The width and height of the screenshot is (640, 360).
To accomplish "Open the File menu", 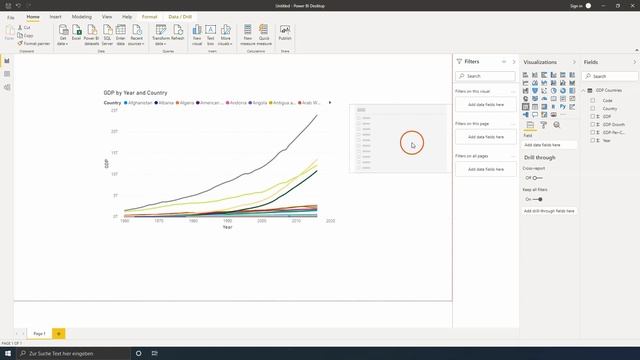I will [11, 17].
